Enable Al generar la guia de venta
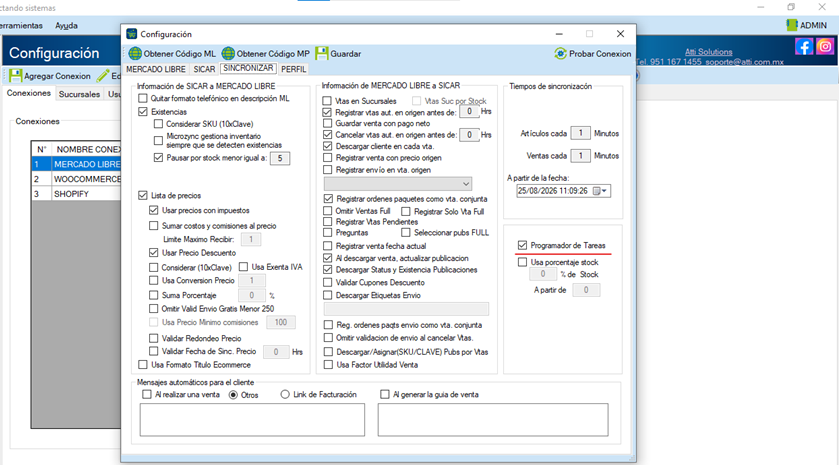The height and width of the screenshot is (465, 839). click(x=385, y=394)
